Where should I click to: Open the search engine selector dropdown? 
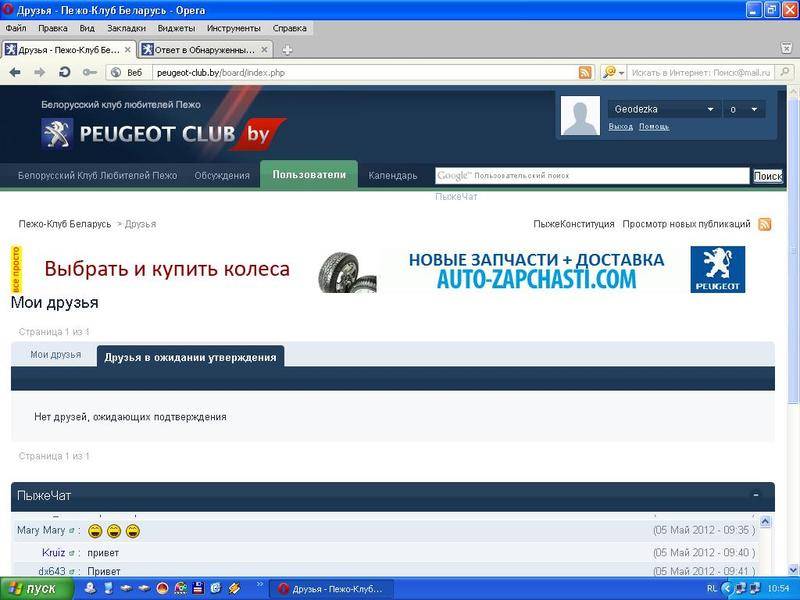pos(613,72)
